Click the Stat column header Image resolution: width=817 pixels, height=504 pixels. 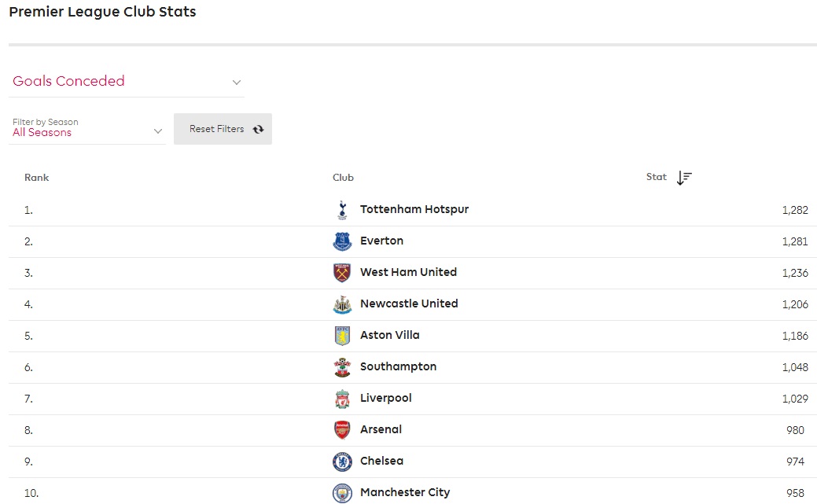point(656,177)
